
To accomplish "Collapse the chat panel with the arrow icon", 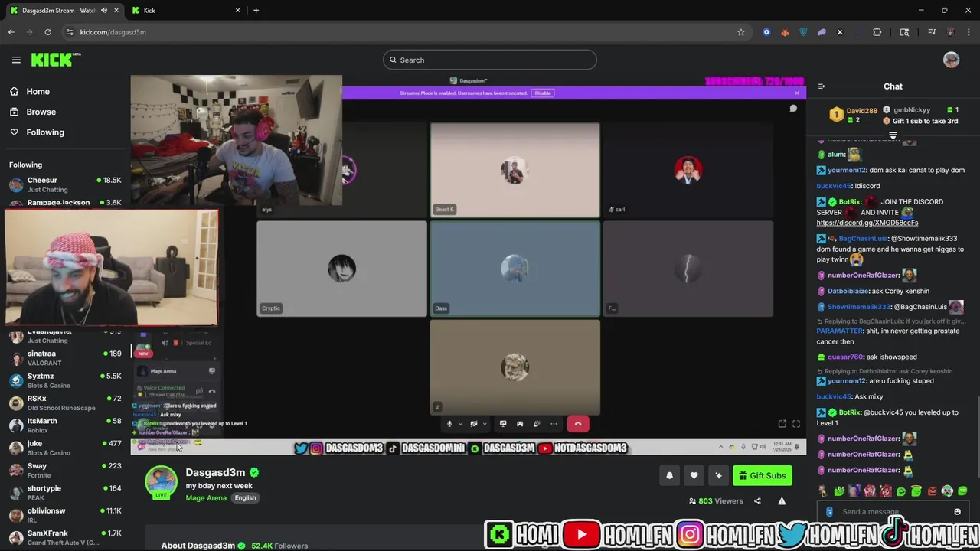I will (822, 86).
